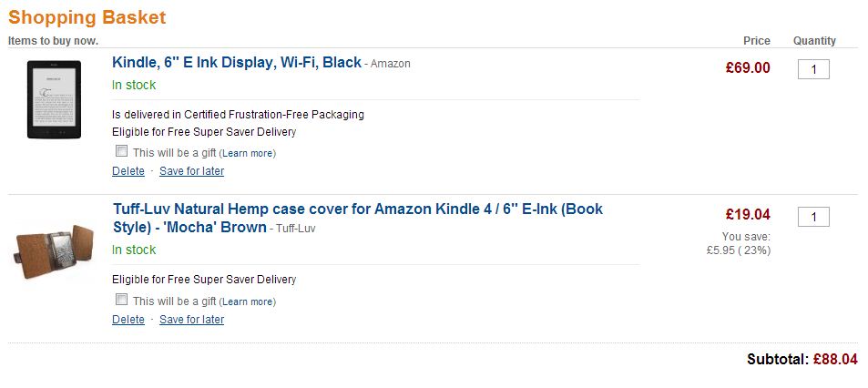
Task: Open the Tuff-Luv hemp case thumbnail image
Action: (x=54, y=250)
